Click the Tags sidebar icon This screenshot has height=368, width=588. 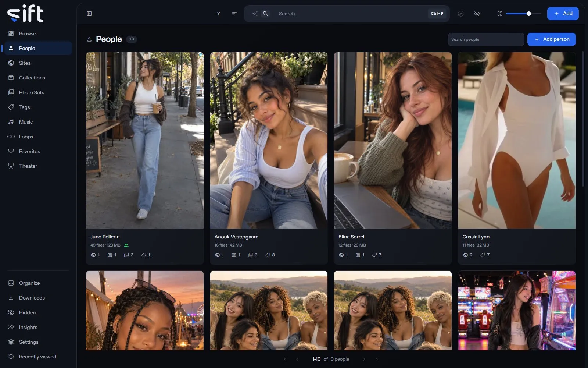coord(11,107)
